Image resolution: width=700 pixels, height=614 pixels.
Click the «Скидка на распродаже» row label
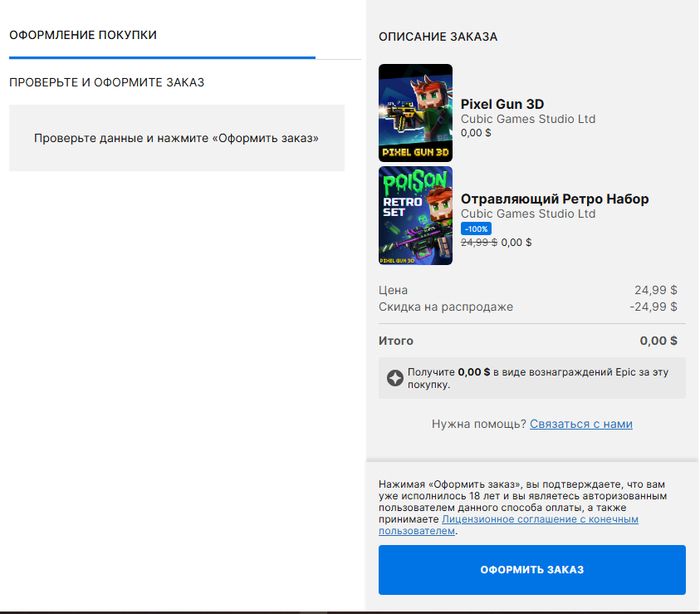pyautogui.click(x=445, y=307)
